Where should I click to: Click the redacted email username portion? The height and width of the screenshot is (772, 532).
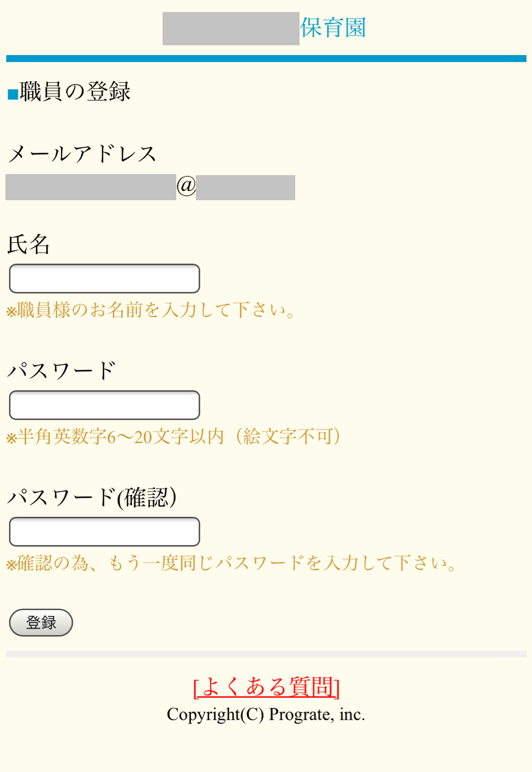click(91, 187)
